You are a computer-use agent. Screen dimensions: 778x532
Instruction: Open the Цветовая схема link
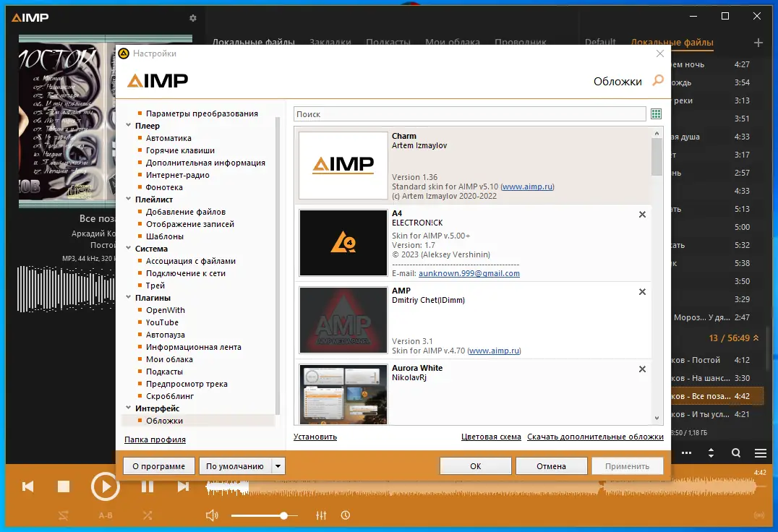pyautogui.click(x=491, y=437)
